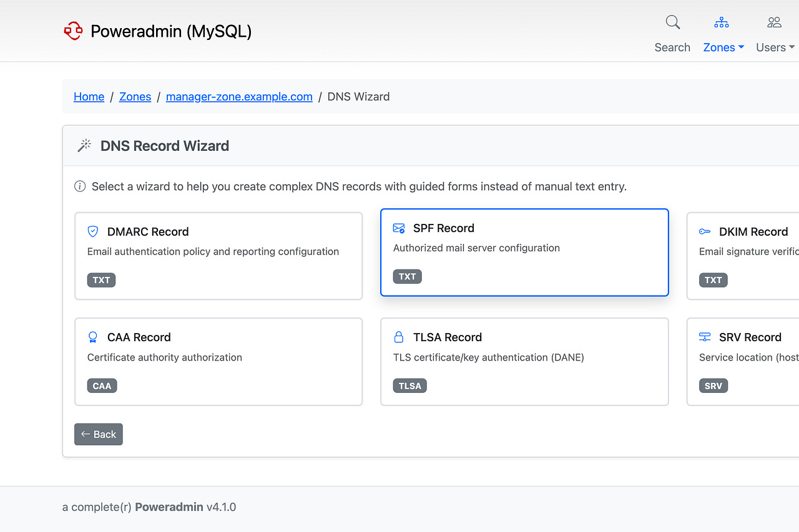Click the magic wand icon beside DNS Record Wizard

coord(84,146)
